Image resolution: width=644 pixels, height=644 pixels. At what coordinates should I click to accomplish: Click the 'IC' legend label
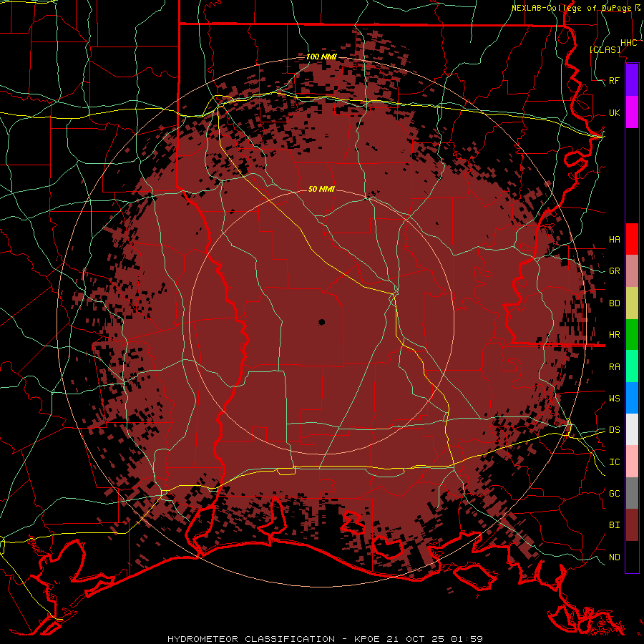coord(615,462)
